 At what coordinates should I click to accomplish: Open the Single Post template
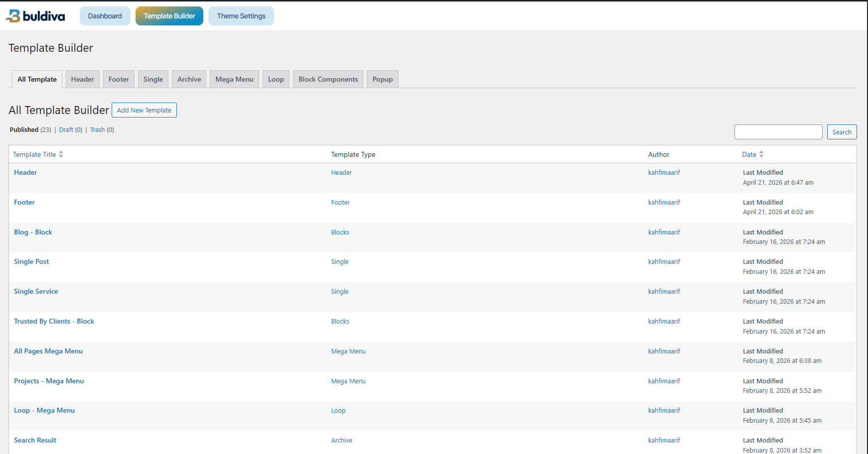31,261
